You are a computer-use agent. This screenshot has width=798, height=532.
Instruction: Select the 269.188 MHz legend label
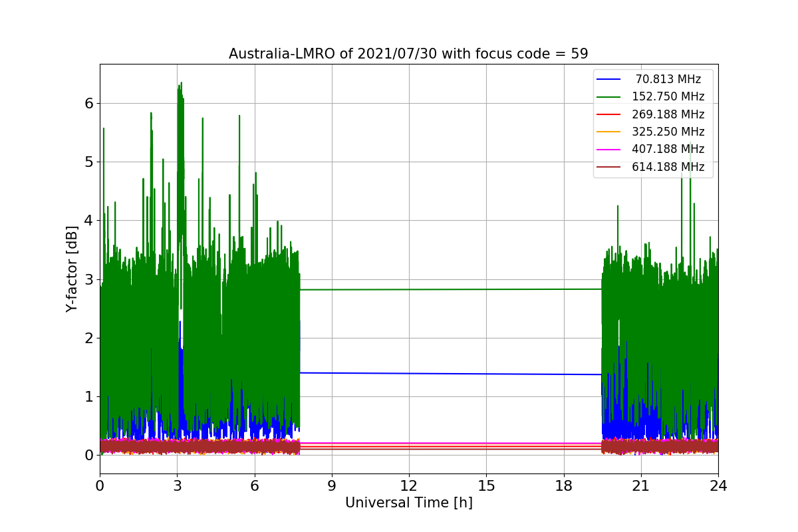pyautogui.click(x=668, y=114)
